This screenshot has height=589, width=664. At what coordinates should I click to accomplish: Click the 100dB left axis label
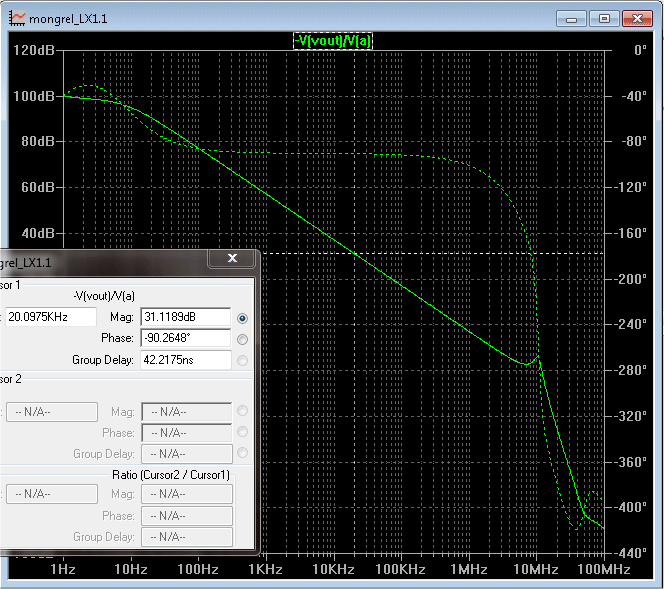tap(34, 96)
